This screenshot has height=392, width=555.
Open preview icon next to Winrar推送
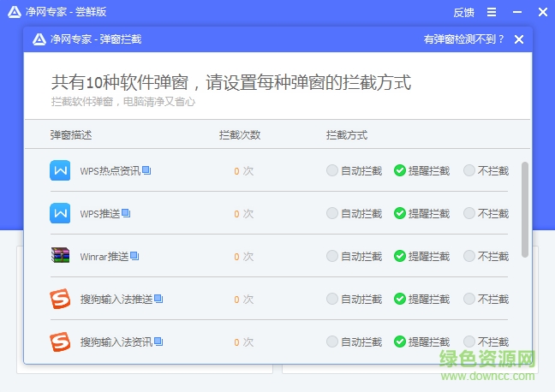[134, 256]
